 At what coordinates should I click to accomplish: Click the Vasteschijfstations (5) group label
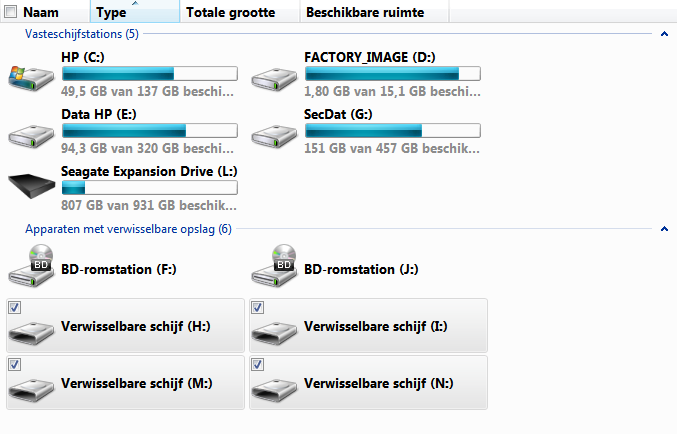pyautogui.click(x=81, y=34)
